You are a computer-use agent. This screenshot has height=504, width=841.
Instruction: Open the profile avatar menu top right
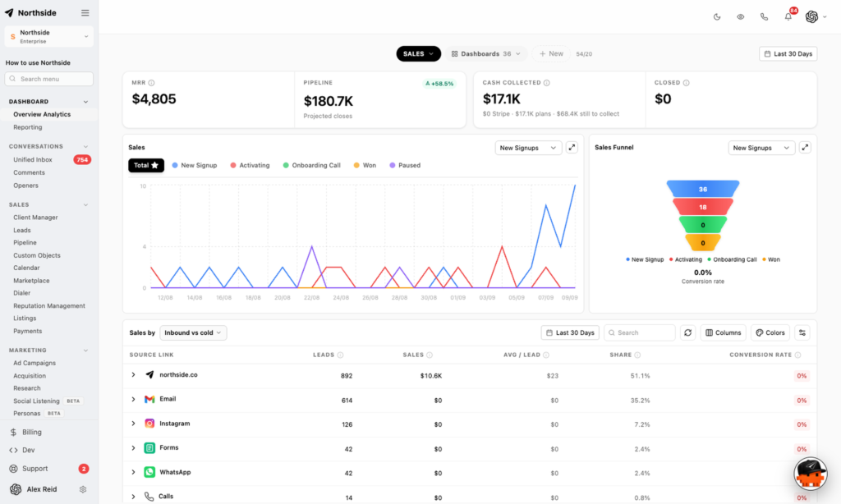coord(816,16)
